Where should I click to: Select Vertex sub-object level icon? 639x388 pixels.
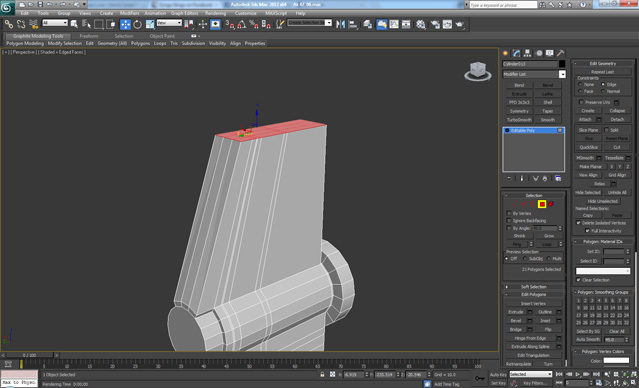pos(514,204)
